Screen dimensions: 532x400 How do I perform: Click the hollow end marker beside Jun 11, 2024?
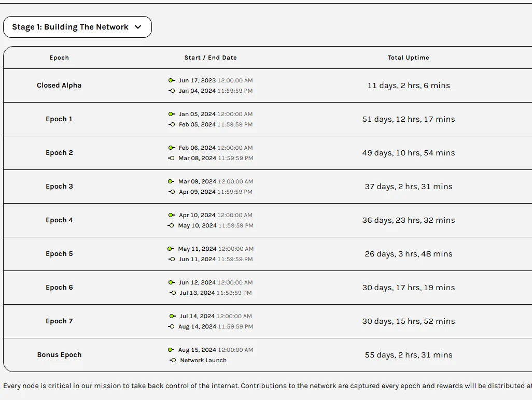[x=172, y=259]
